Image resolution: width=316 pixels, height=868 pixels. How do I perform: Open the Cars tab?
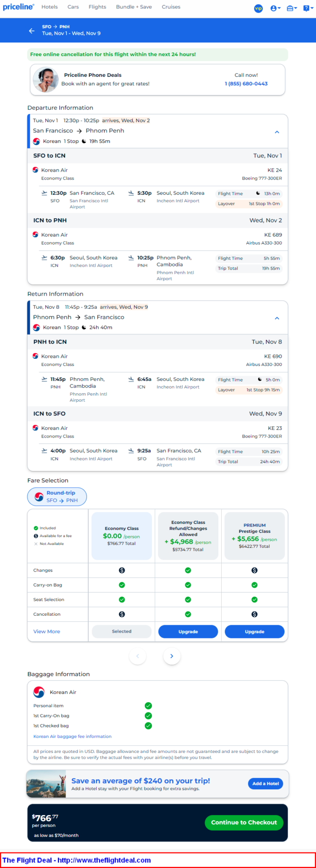pos(73,7)
